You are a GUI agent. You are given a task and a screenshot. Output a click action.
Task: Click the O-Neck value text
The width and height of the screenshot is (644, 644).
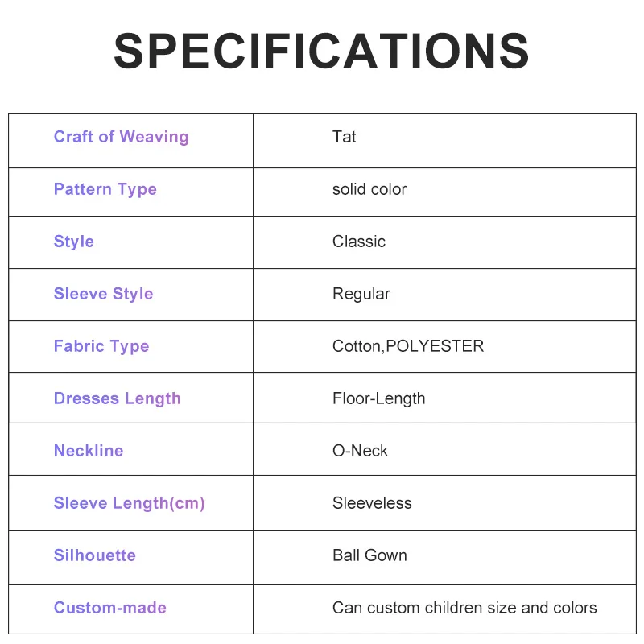click(x=360, y=451)
